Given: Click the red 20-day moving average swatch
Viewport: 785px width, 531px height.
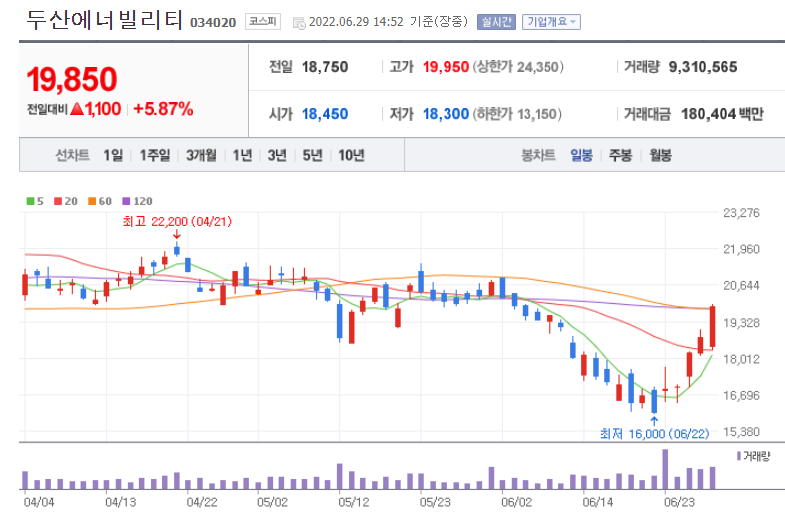Looking at the screenshot, I should 58,201.
